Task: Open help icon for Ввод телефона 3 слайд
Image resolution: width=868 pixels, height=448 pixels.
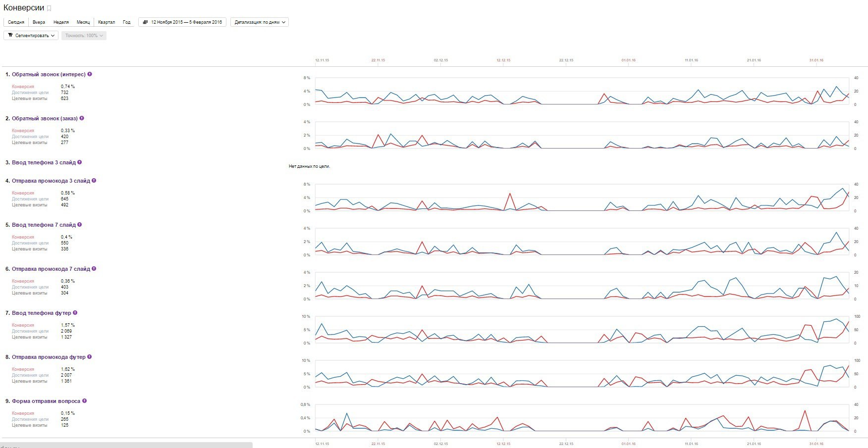Action: (x=79, y=162)
